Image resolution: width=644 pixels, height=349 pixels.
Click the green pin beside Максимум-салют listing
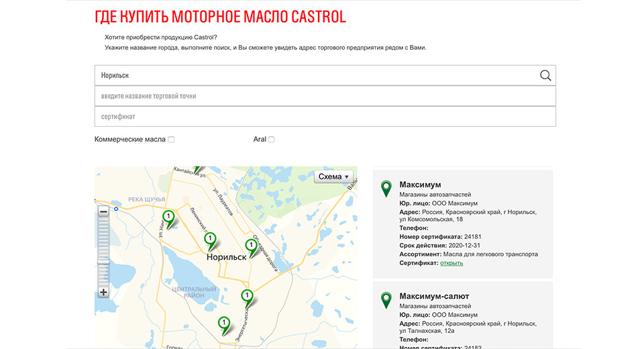click(386, 300)
